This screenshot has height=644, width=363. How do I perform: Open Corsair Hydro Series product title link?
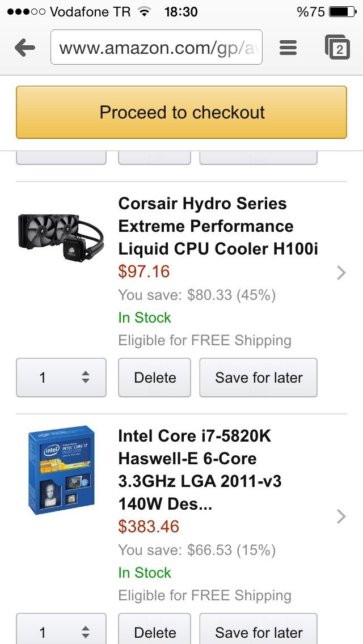tap(218, 226)
